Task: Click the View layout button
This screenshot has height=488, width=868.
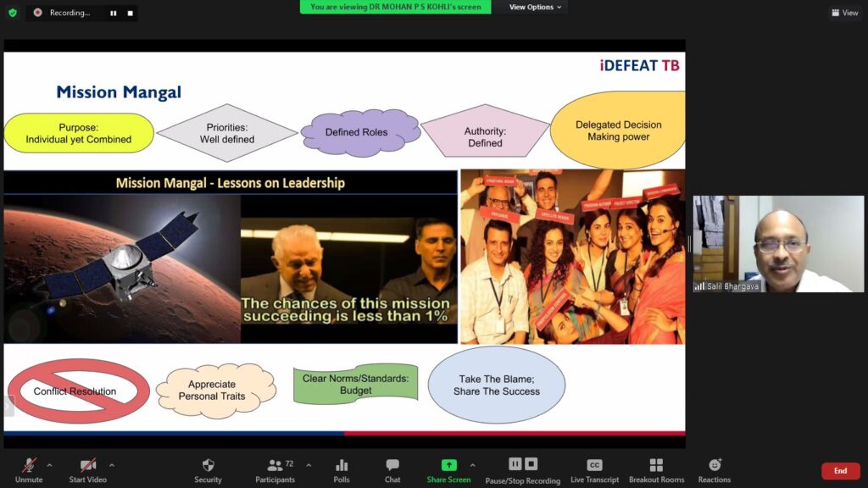Action: (x=845, y=13)
